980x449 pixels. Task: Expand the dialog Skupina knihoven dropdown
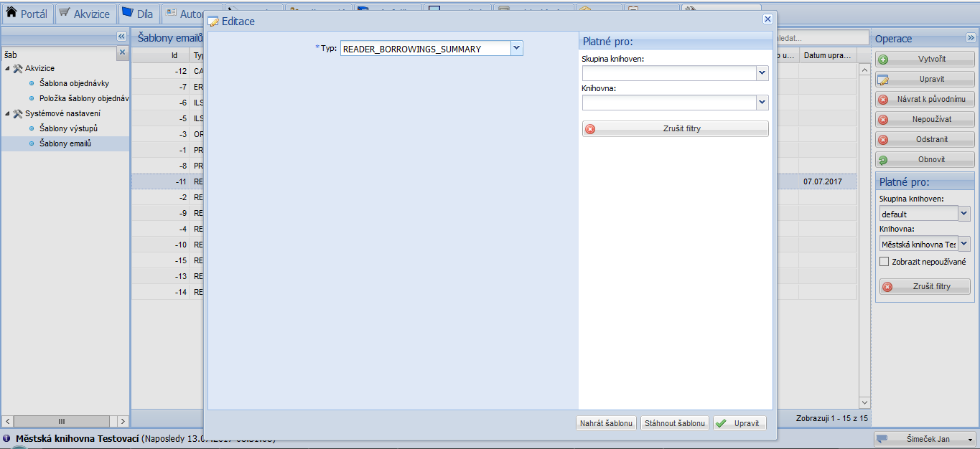pos(762,73)
